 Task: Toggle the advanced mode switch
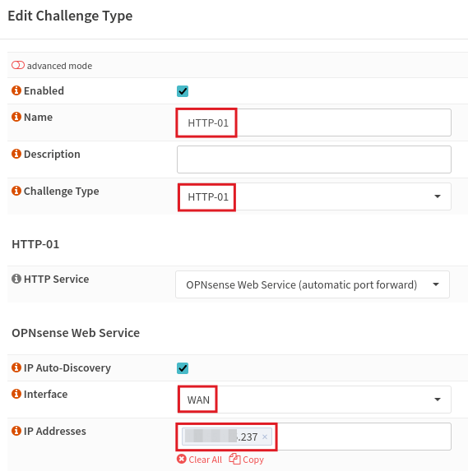pos(18,65)
